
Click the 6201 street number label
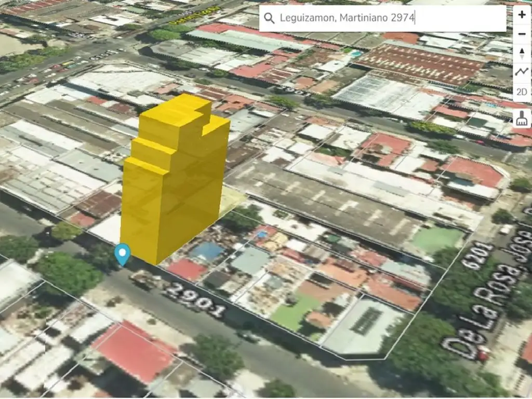coord(476,256)
